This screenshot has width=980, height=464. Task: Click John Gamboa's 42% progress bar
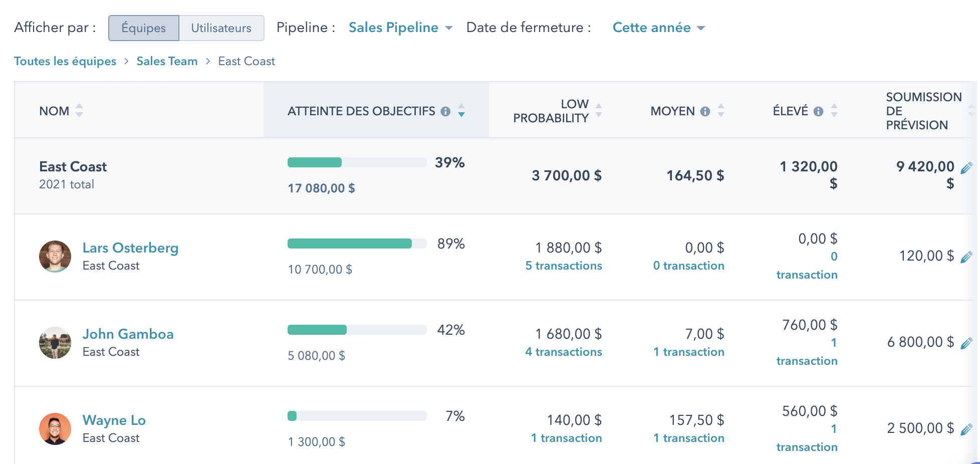357,330
